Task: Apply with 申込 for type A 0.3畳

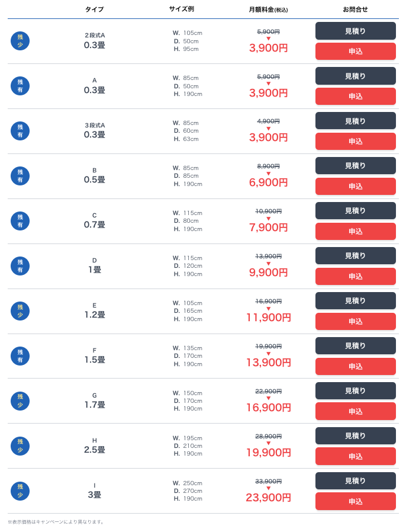Action: point(356,97)
